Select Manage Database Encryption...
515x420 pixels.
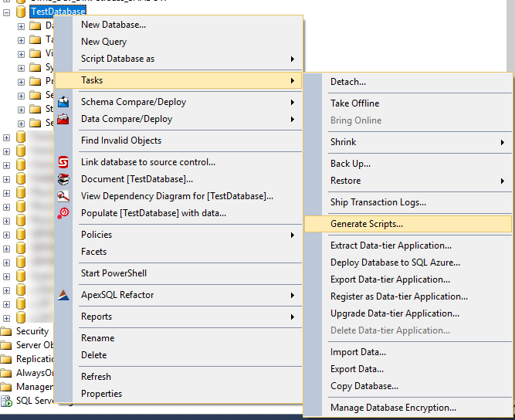[408, 408]
